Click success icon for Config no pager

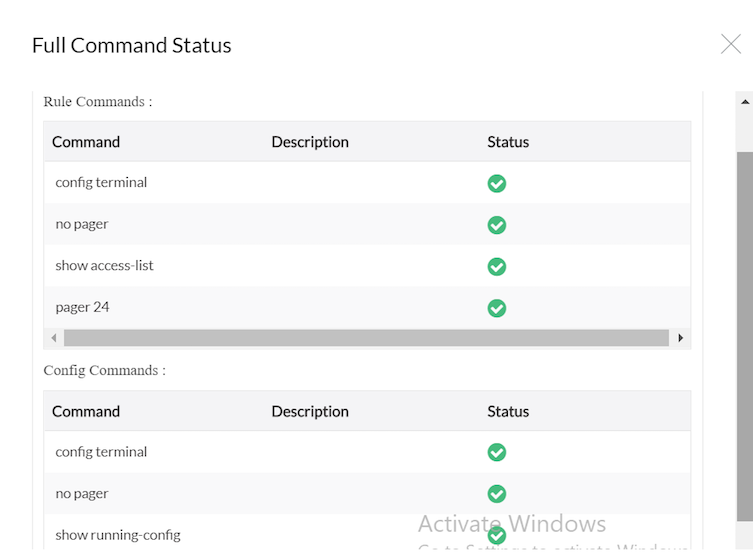(x=496, y=494)
